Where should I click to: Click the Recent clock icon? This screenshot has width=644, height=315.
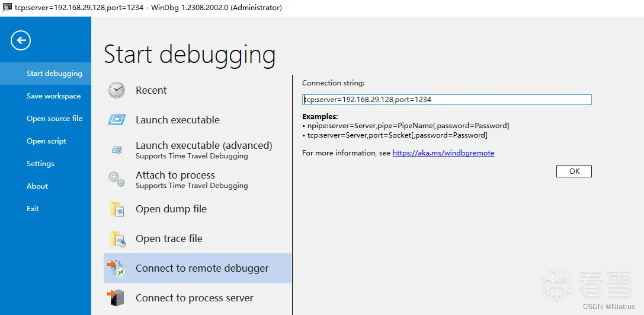(x=117, y=90)
